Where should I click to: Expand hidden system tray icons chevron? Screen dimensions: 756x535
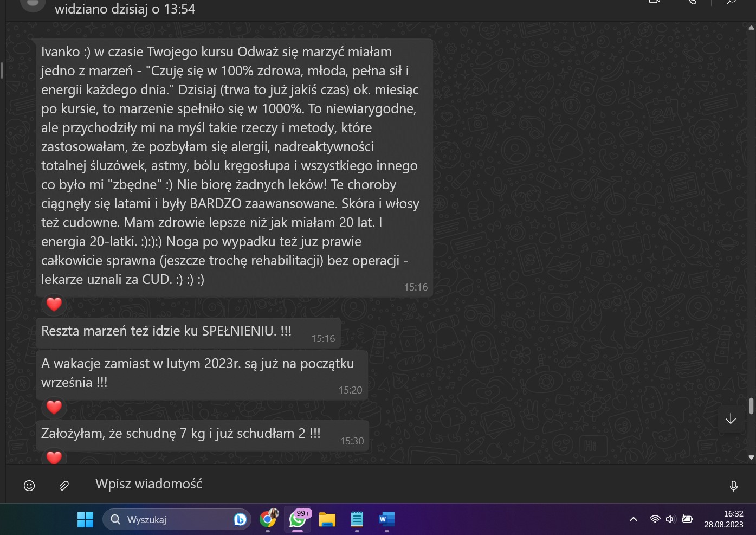coord(633,519)
